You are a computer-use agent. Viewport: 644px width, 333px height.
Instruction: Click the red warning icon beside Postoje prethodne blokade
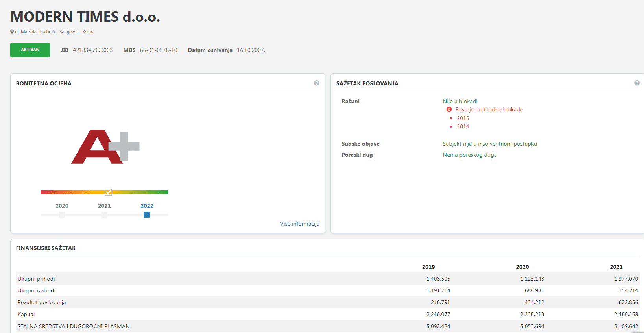[x=449, y=109]
